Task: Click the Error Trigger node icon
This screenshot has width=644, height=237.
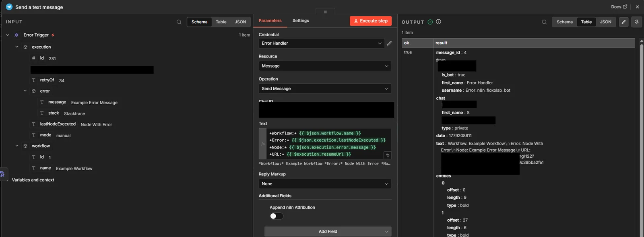Action: coord(17,35)
